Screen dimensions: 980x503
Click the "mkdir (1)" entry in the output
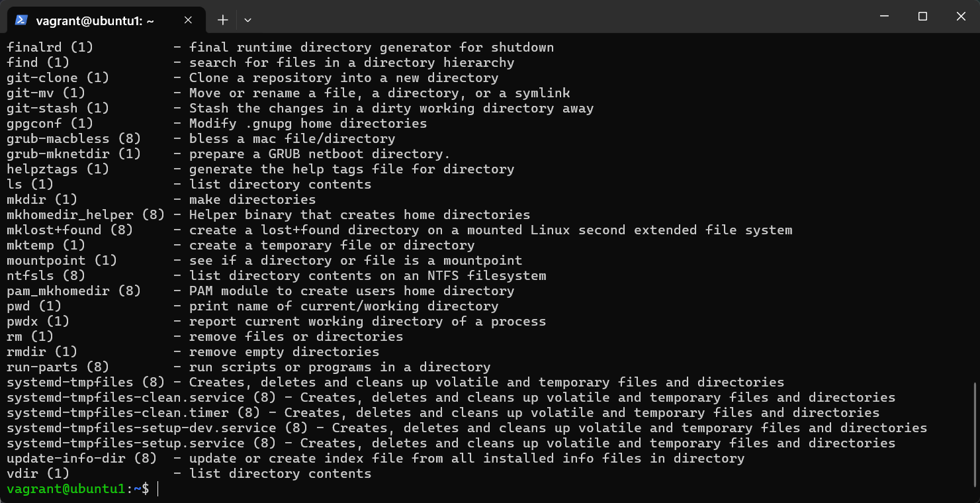[42, 199]
